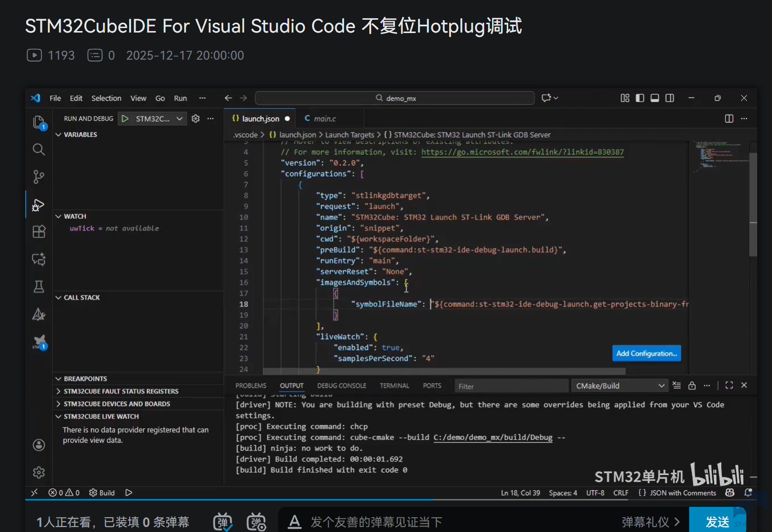Viewport: 772px width, 532px height.
Task: Switch to the PROBLEMS panel tab
Action: tap(251, 386)
